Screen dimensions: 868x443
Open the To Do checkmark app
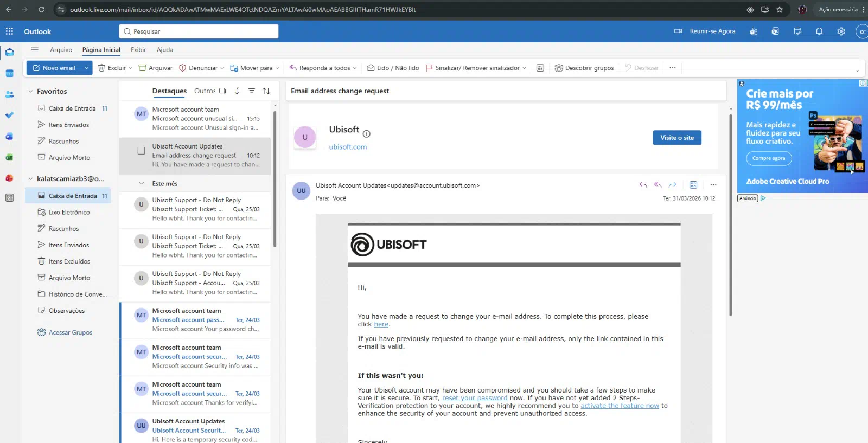click(x=9, y=115)
